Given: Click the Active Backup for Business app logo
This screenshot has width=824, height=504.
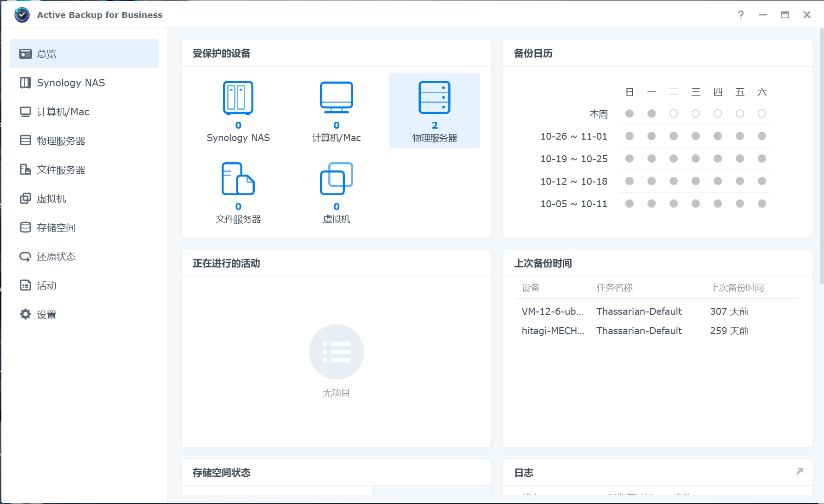Looking at the screenshot, I should pyautogui.click(x=22, y=15).
